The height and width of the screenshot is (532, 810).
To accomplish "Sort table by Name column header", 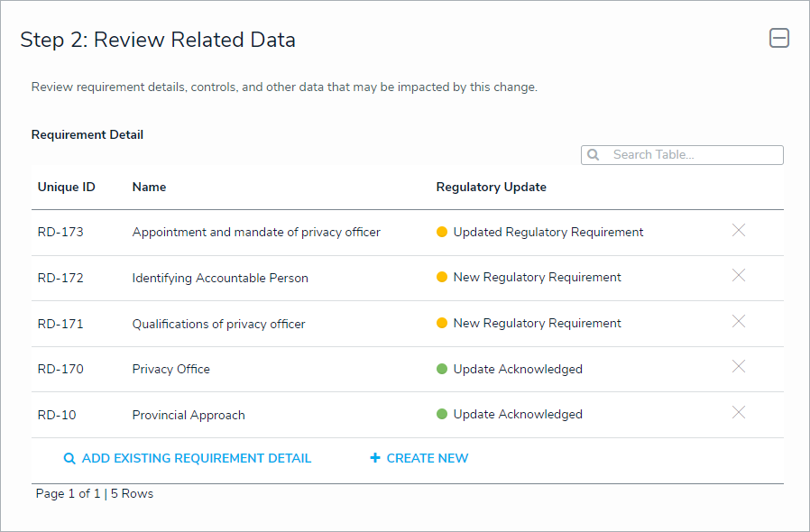I will pyautogui.click(x=149, y=188).
